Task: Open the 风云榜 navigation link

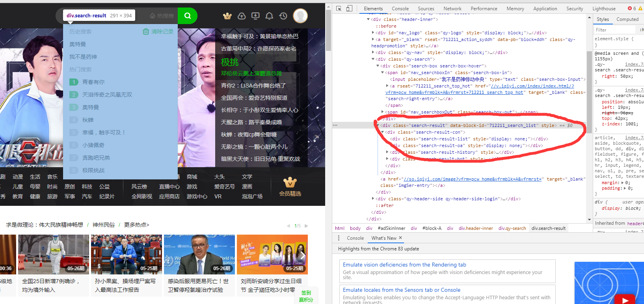Action: pyautogui.click(x=139, y=187)
